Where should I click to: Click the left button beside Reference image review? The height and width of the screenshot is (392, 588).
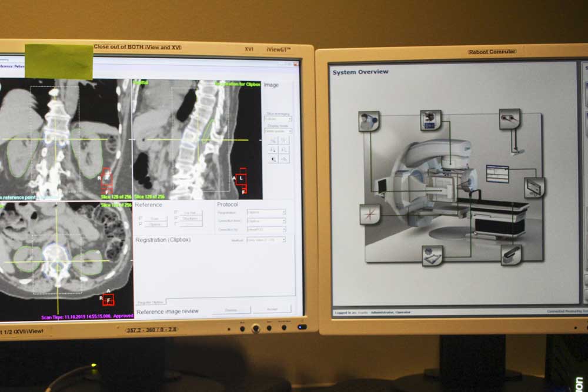(x=231, y=310)
